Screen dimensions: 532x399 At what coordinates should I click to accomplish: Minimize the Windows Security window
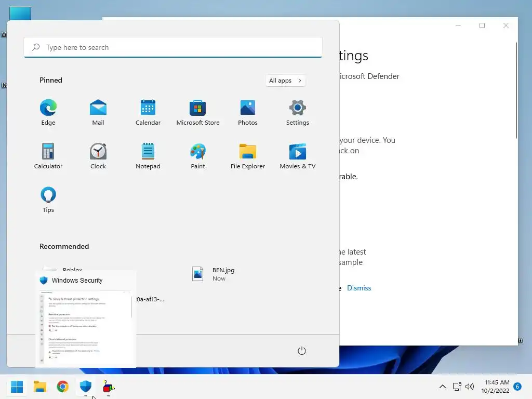(458, 25)
